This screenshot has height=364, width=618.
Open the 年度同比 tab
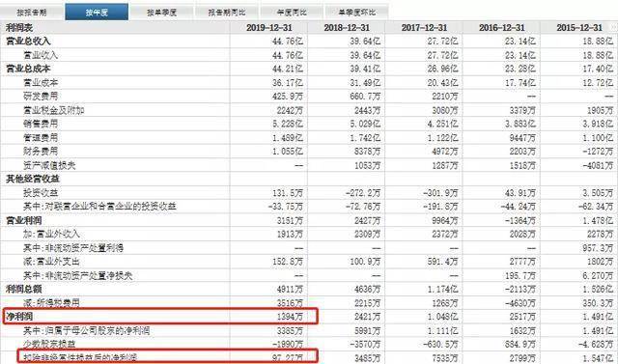(292, 13)
